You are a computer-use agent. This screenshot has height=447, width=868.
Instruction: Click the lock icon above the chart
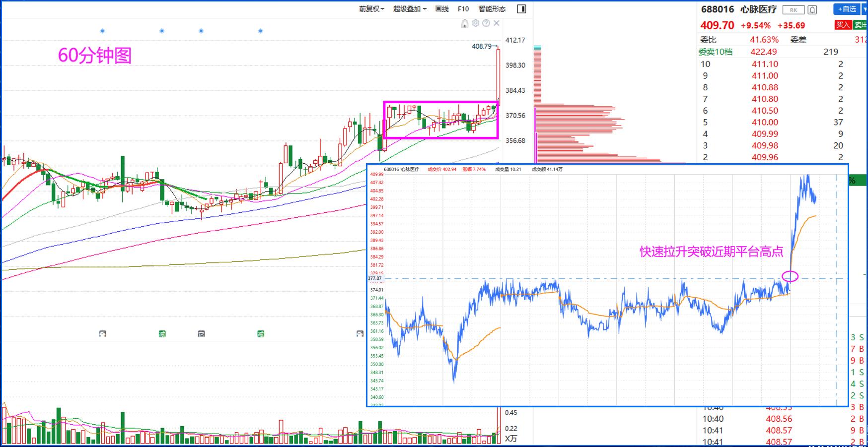pyautogui.click(x=465, y=23)
